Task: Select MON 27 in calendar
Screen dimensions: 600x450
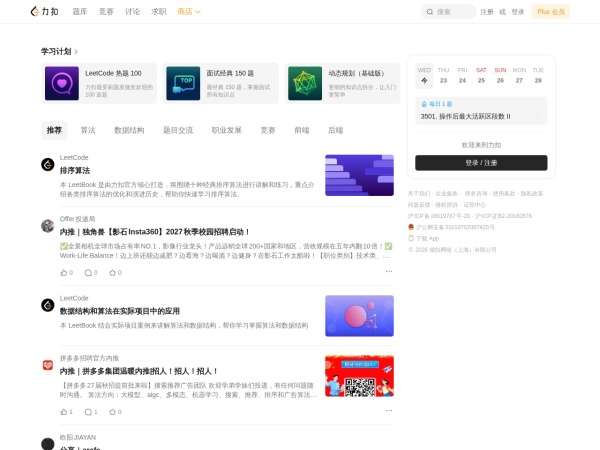Action: [519, 75]
